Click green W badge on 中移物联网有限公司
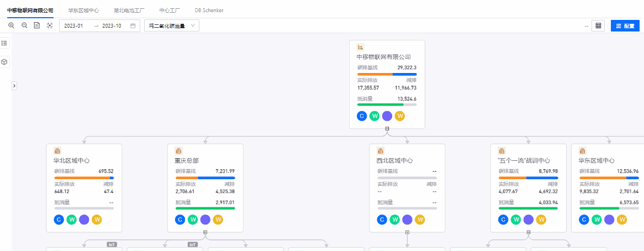The height and width of the screenshot is (251, 644). click(x=374, y=116)
